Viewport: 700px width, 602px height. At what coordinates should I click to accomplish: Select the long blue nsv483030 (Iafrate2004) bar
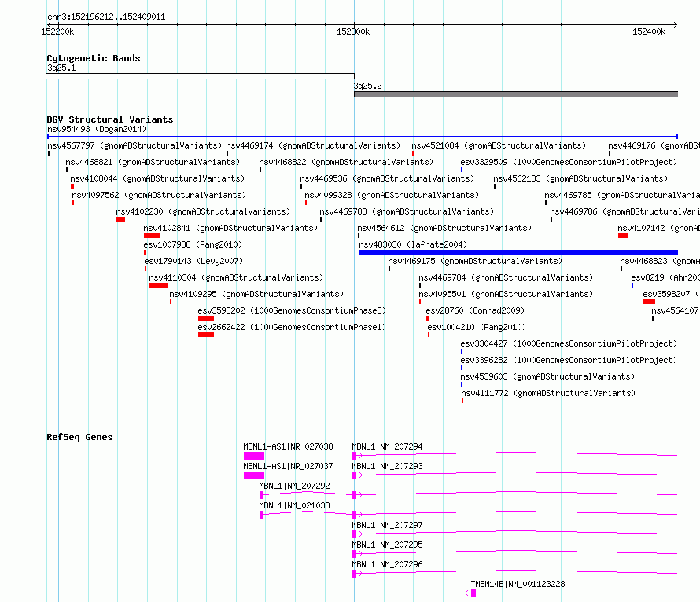click(518, 252)
